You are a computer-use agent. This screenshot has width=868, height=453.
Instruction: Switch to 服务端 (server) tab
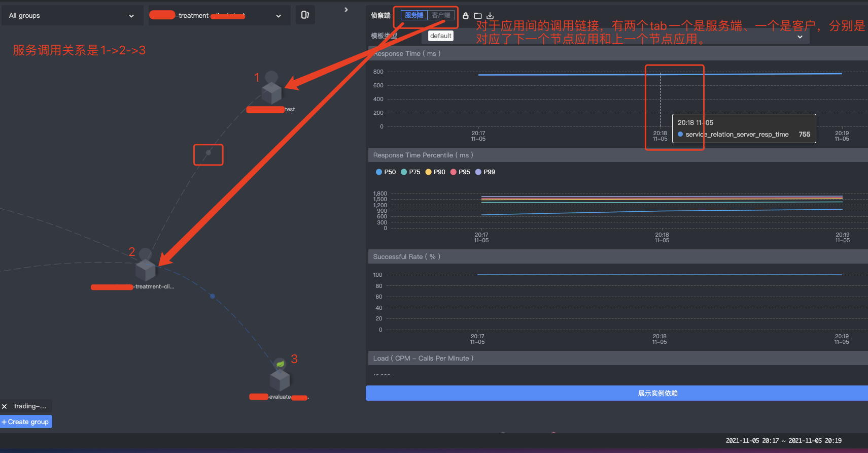coord(414,15)
